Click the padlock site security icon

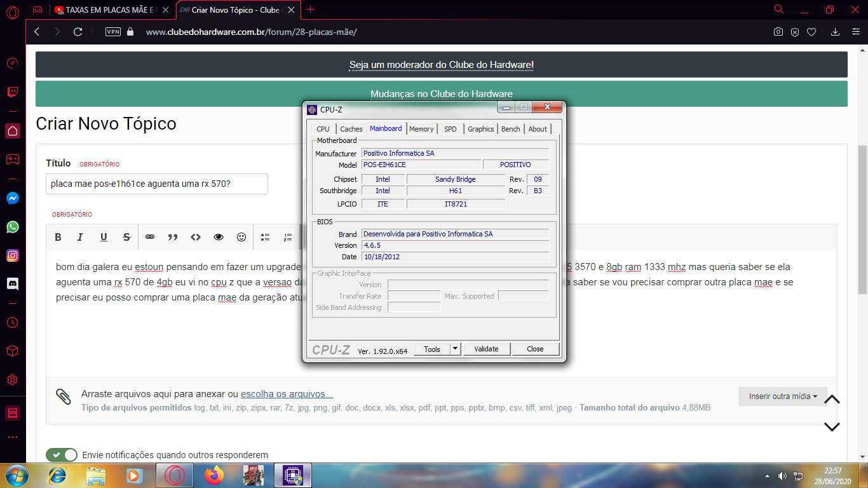(x=131, y=32)
